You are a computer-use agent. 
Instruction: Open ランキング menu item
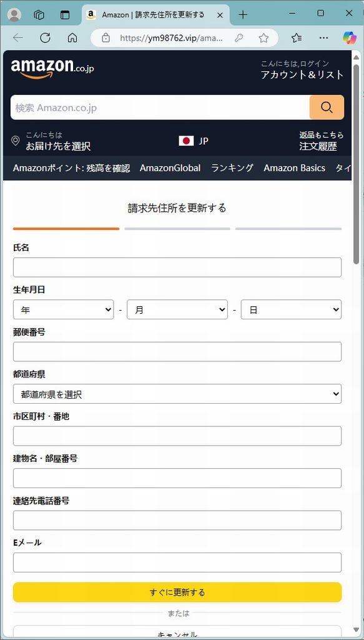232,168
